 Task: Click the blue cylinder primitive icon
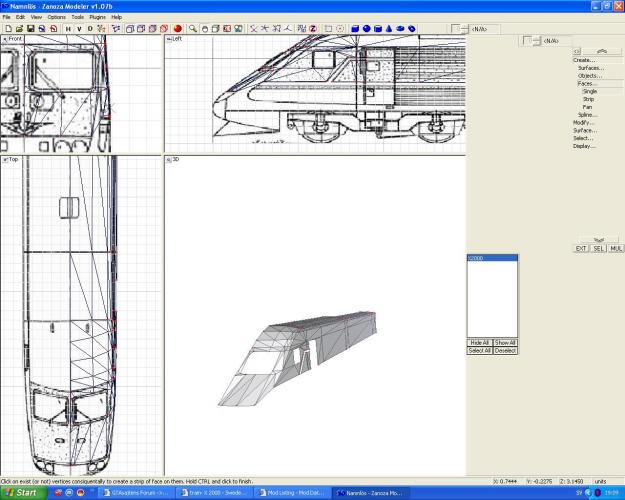click(377, 29)
